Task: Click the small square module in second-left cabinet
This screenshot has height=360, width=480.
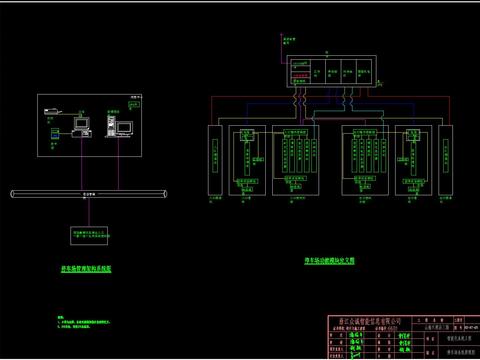Action: [x=247, y=135]
